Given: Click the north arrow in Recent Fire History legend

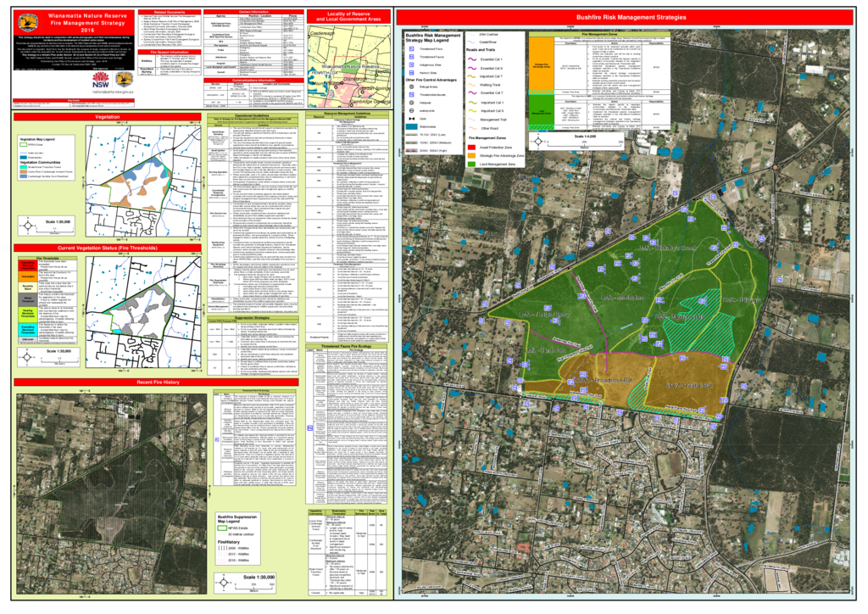Looking at the screenshot, I should pos(224,583).
